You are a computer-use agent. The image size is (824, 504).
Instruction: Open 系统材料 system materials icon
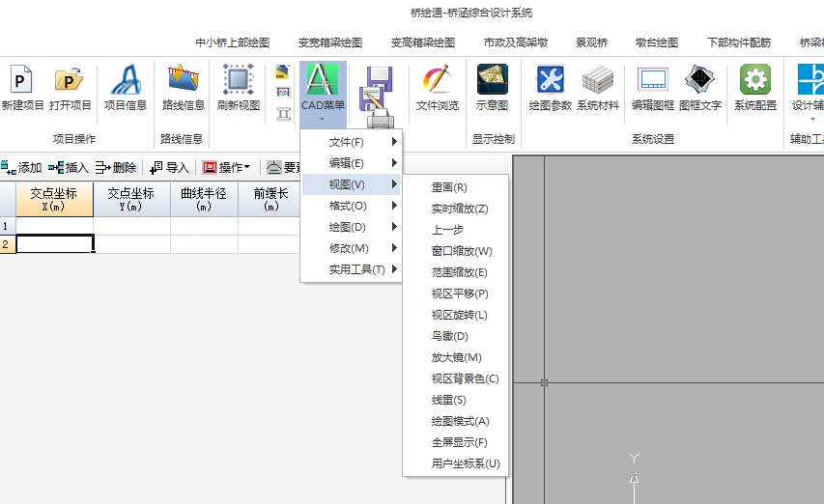(598, 88)
